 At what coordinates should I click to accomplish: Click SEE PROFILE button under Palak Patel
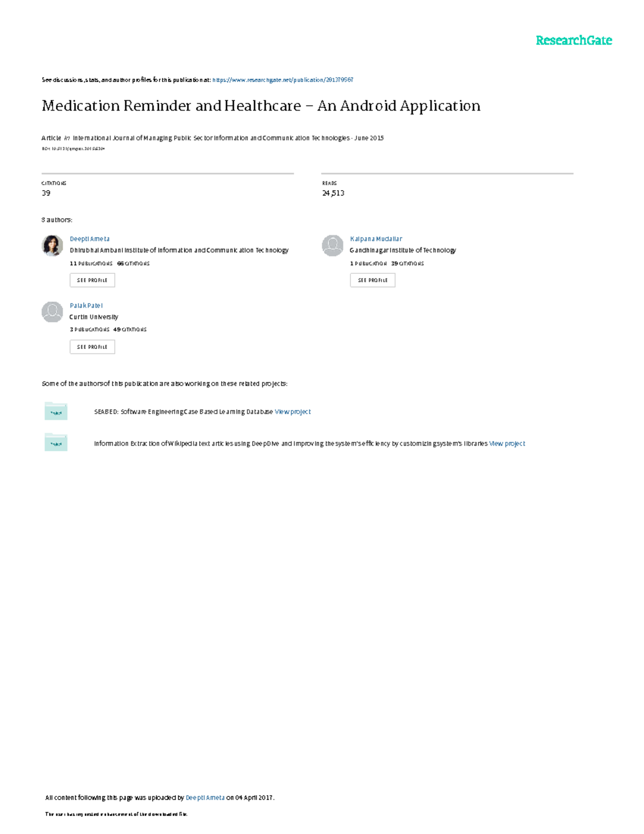coord(92,347)
